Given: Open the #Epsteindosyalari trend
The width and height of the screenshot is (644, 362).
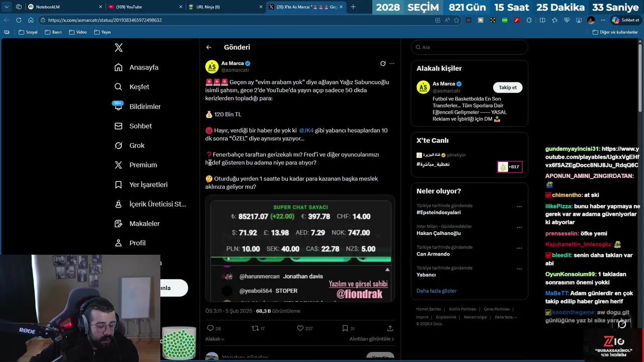Looking at the screenshot, I should [x=439, y=212].
